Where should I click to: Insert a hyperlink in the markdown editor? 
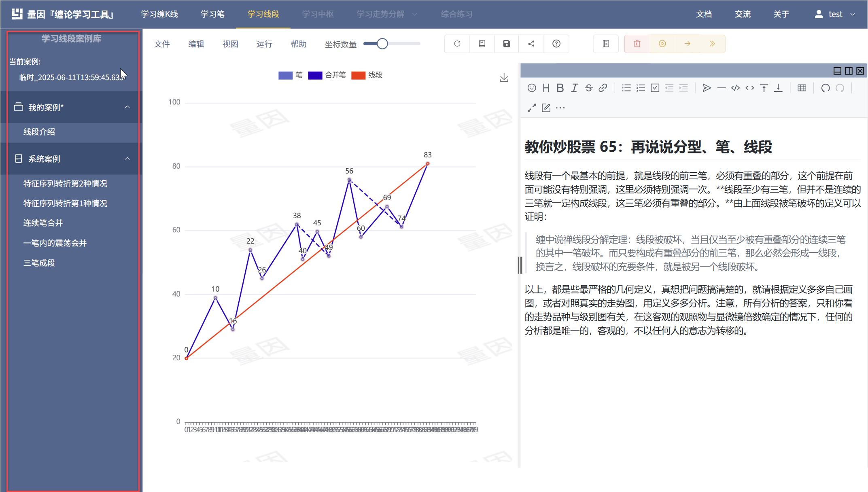[x=603, y=88]
